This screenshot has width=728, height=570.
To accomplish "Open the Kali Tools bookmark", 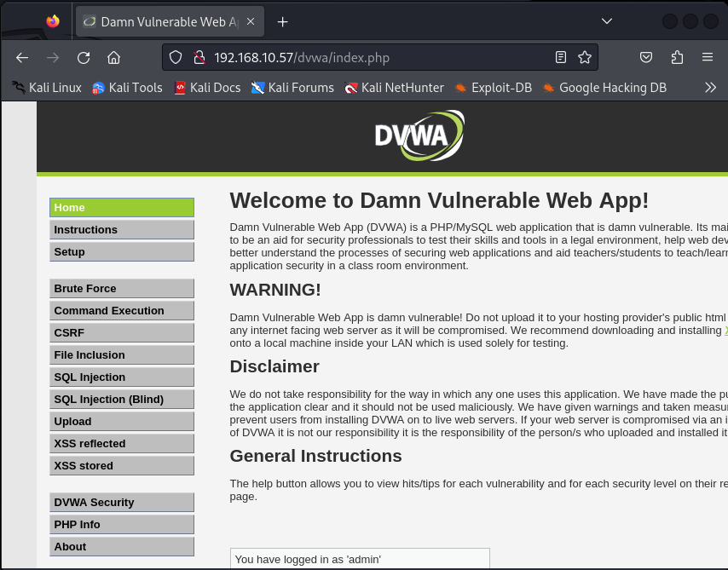I will (127, 87).
